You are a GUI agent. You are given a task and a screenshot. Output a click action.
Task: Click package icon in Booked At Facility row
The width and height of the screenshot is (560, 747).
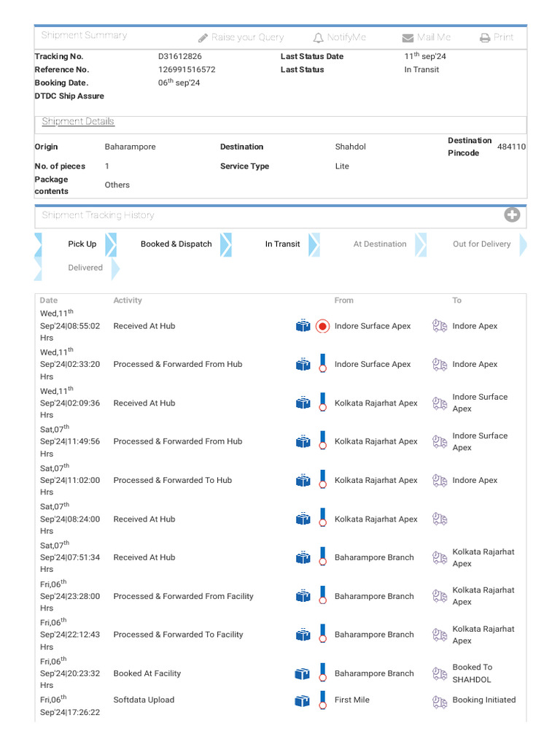(x=303, y=673)
